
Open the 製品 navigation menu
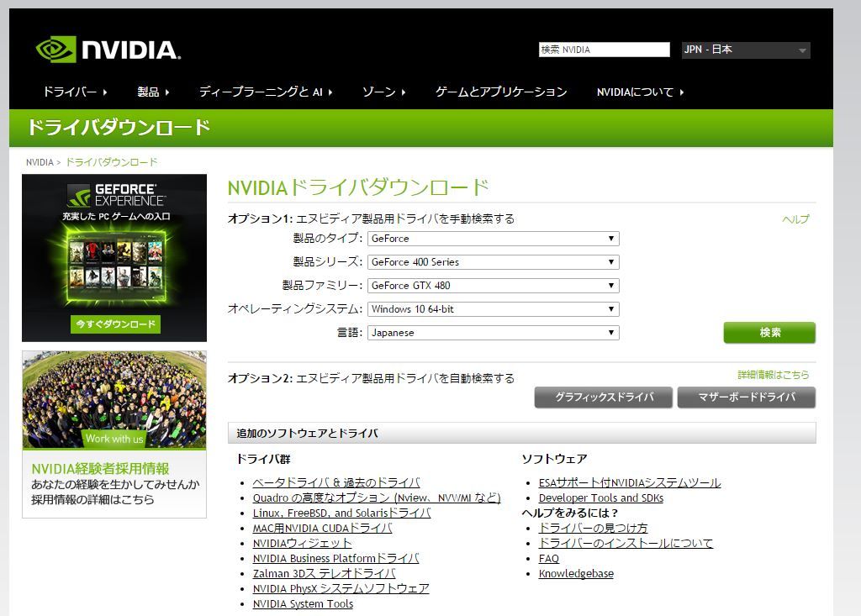153,92
